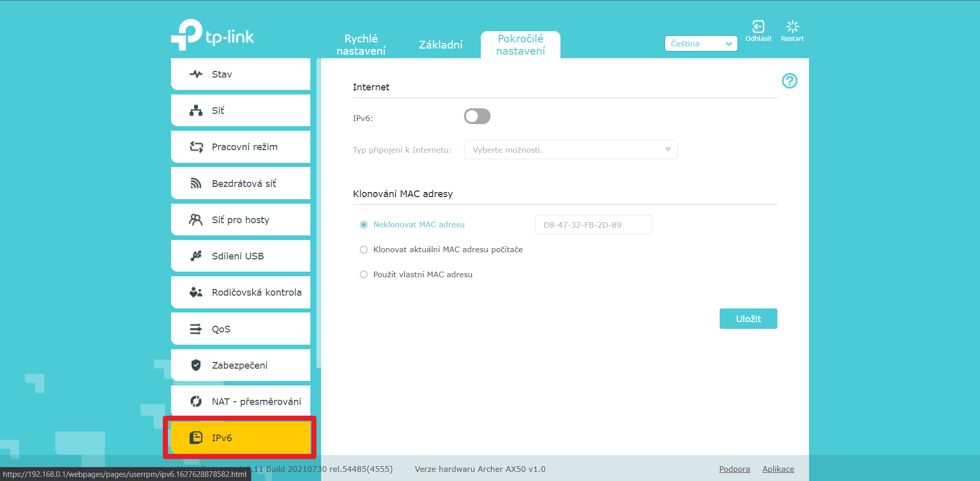Image resolution: width=980 pixels, height=481 pixels.
Task: Click the Restart router icon
Action: tap(792, 27)
